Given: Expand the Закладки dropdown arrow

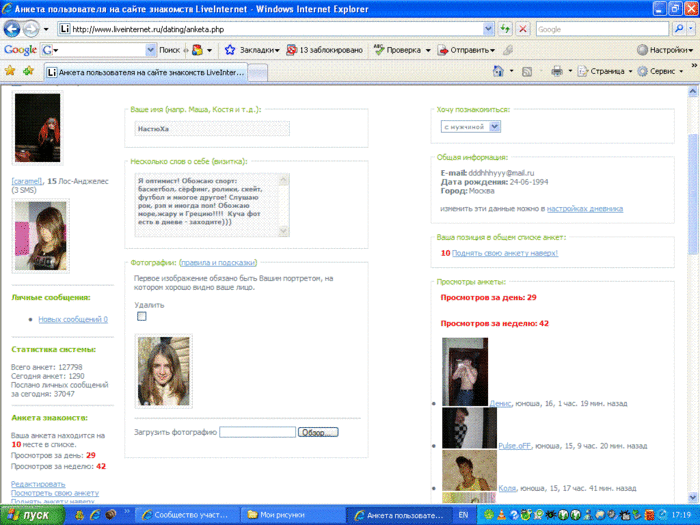Looking at the screenshot, I should coord(277,50).
